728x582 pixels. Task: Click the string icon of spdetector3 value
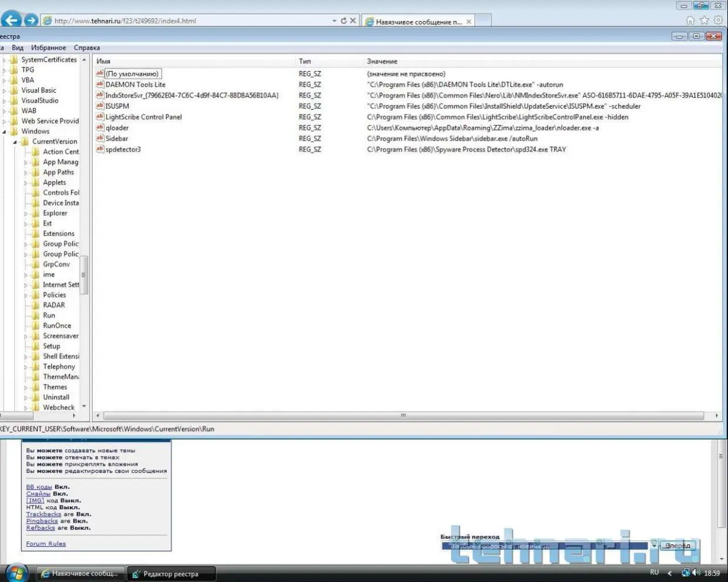pos(100,149)
